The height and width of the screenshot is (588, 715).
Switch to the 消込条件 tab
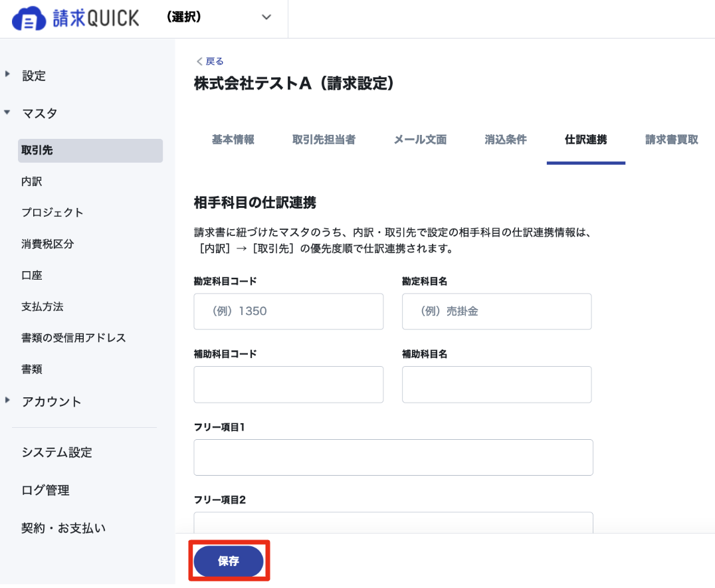505,140
